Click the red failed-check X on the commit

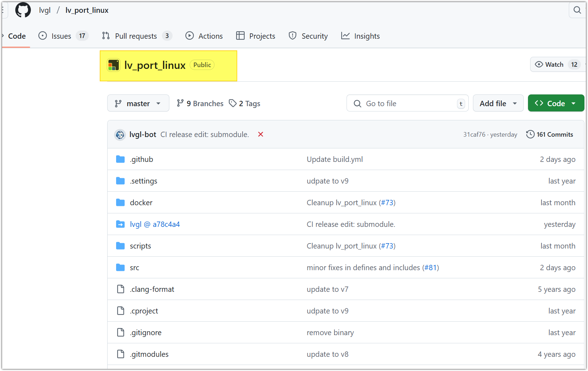pos(260,134)
